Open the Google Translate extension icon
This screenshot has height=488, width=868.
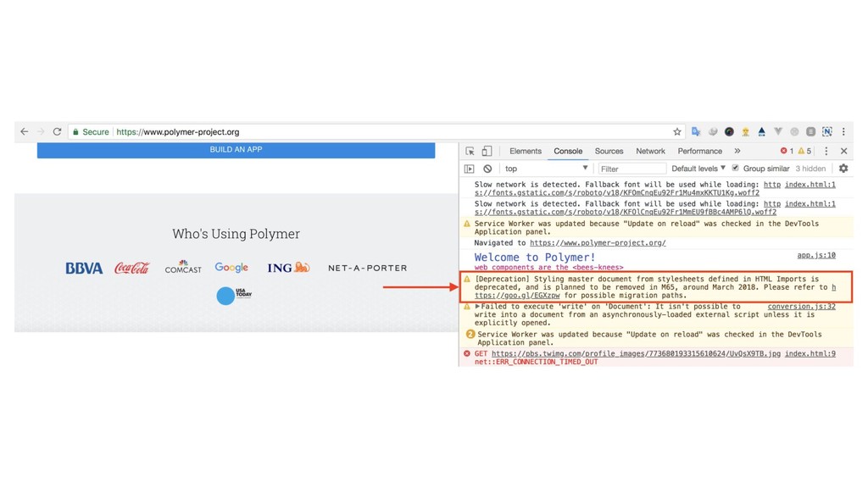tap(696, 131)
